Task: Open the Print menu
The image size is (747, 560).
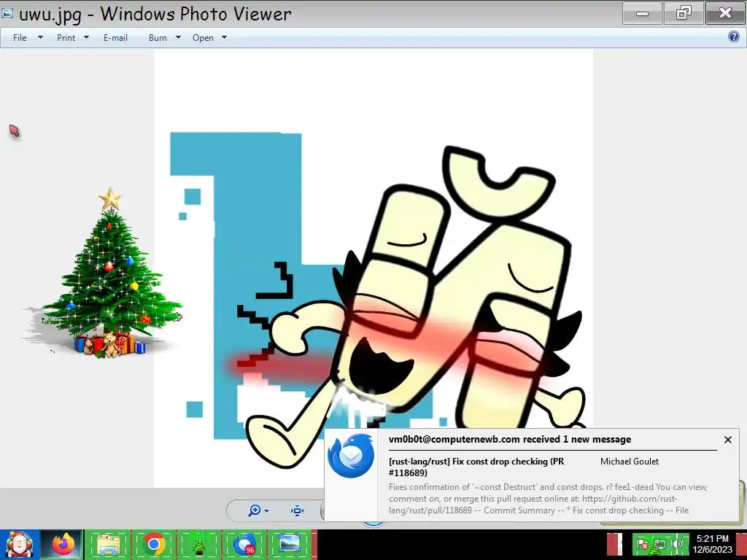Action: click(66, 38)
